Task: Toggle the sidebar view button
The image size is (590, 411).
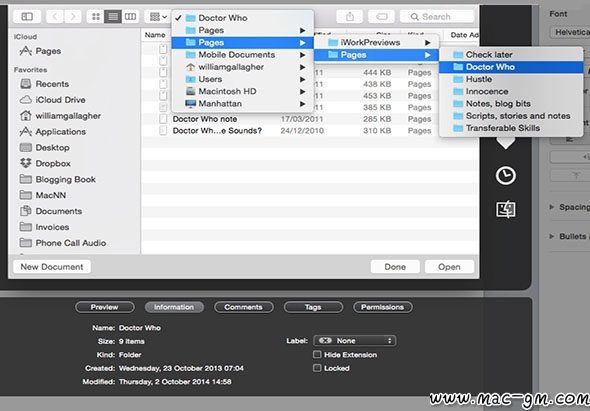Action: (27, 17)
